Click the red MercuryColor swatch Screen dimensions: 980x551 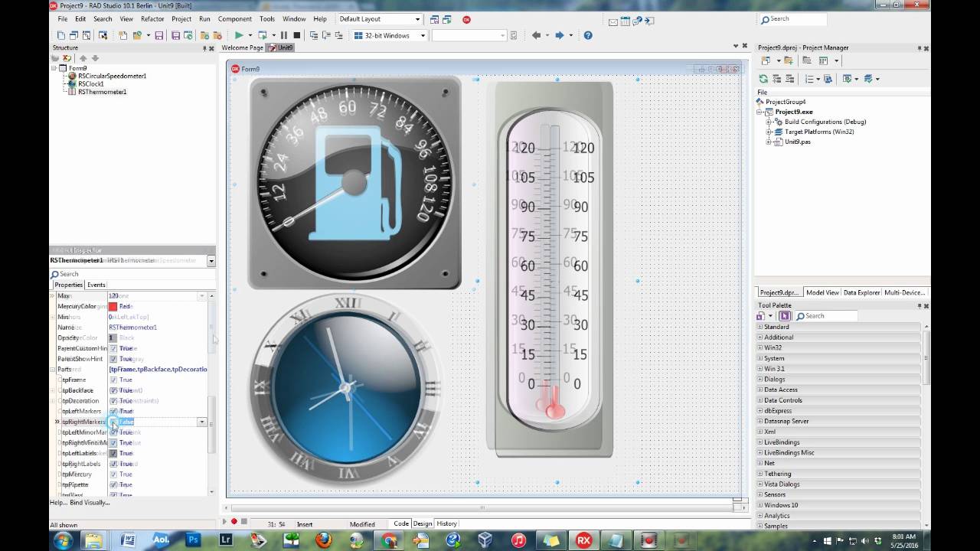click(x=113, y=306)
